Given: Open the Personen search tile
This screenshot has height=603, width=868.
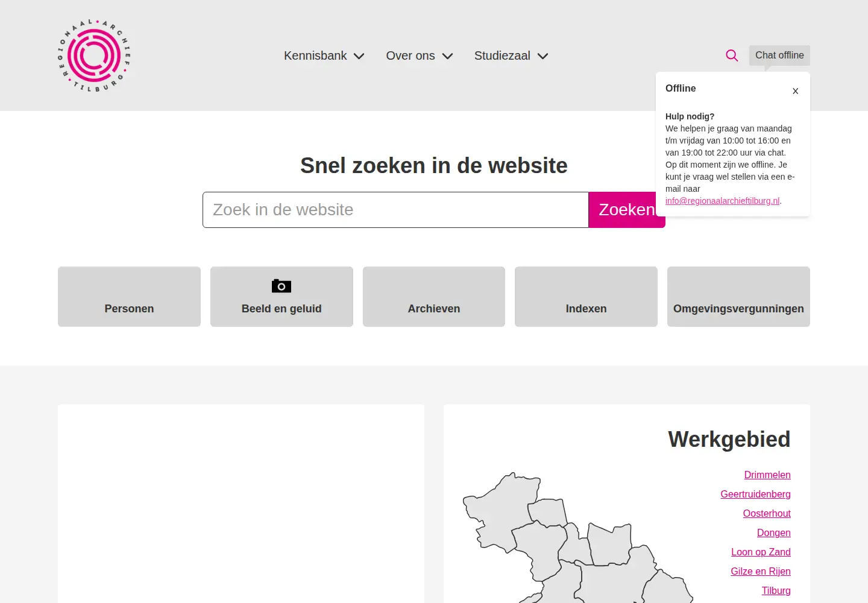Looking at the screenshot, I should pyautogui.click(x=129, y=297).
